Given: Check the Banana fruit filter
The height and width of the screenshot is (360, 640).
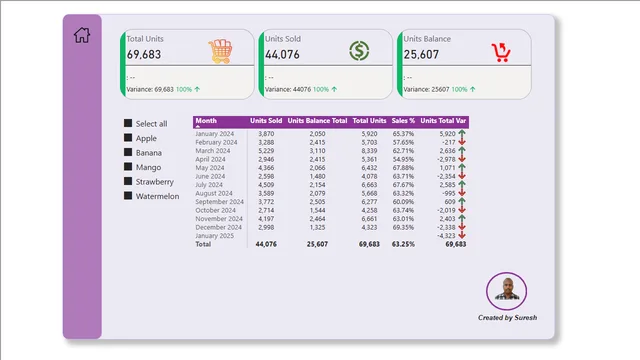Looking at the screenshot, I should tap(128, 152).
